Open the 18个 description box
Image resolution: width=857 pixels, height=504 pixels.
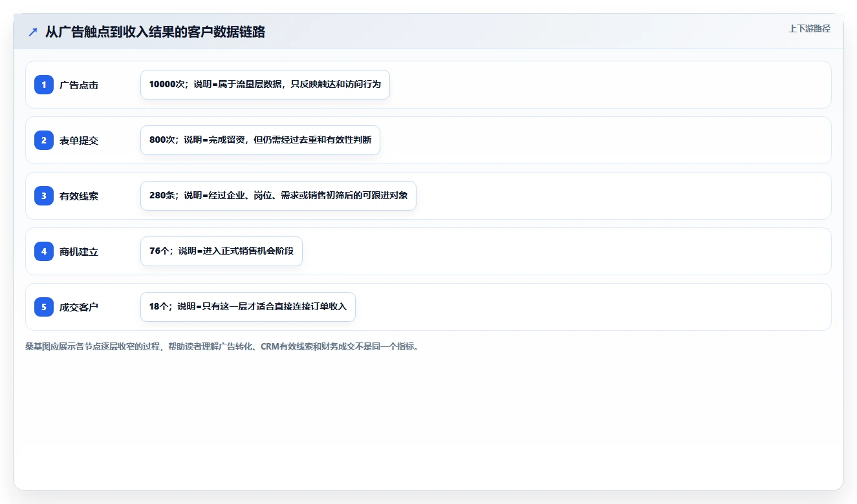[248, 307]
